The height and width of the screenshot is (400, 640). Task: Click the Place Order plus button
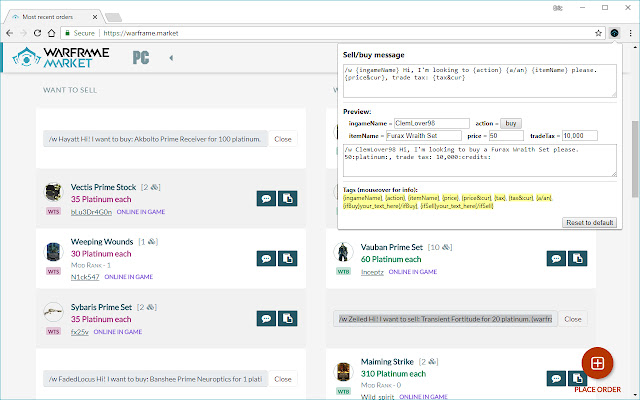(x=597, y=363)
